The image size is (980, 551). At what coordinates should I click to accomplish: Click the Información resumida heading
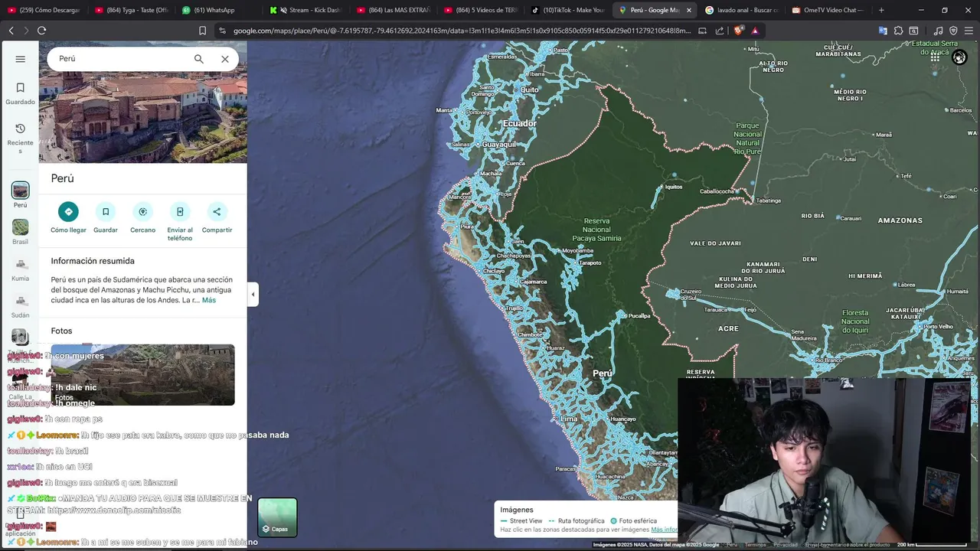click(x=93, y=261)
